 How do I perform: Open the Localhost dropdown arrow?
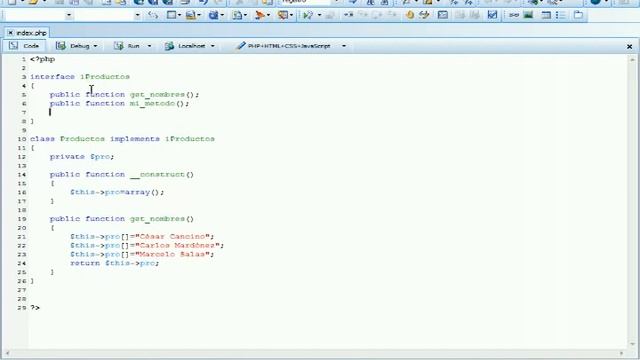click(x=213, y=46)
